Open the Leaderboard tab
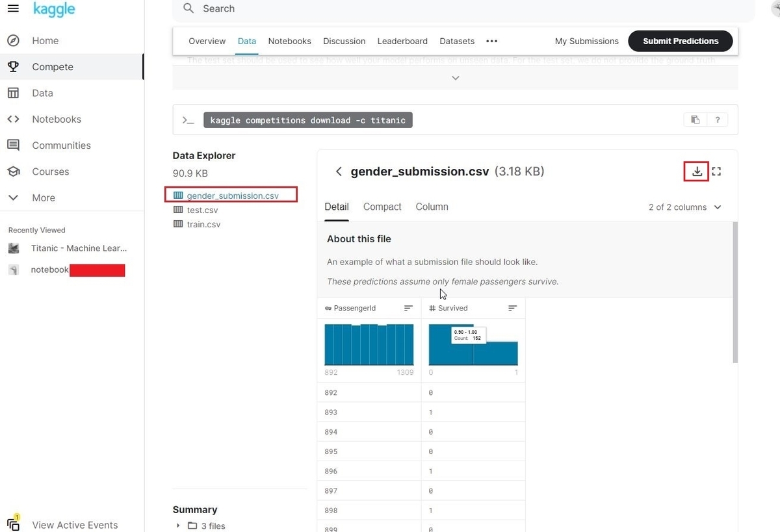The height and width of the screenshot is (532, 780). [402, 41]
